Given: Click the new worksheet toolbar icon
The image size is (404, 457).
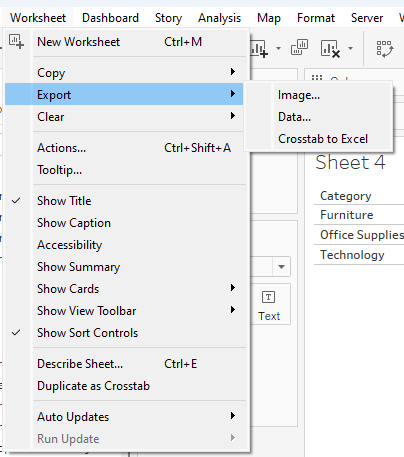Looking at the screenshot, I should click(259, 49).
